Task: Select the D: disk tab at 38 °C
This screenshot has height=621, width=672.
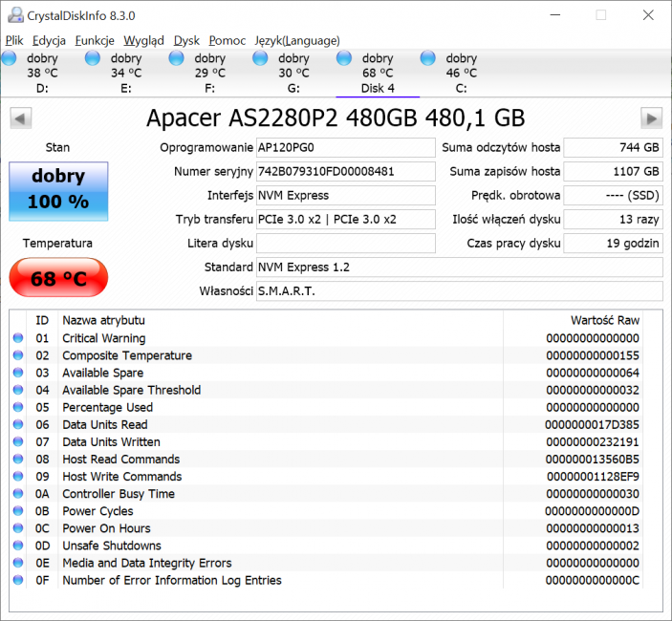Action: [42, 73]
